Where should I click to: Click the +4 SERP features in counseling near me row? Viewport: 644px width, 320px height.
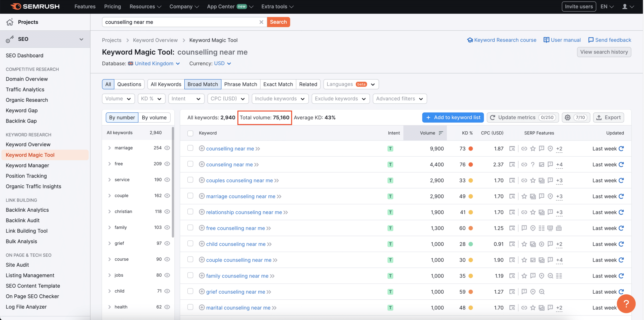coord(559,165)
